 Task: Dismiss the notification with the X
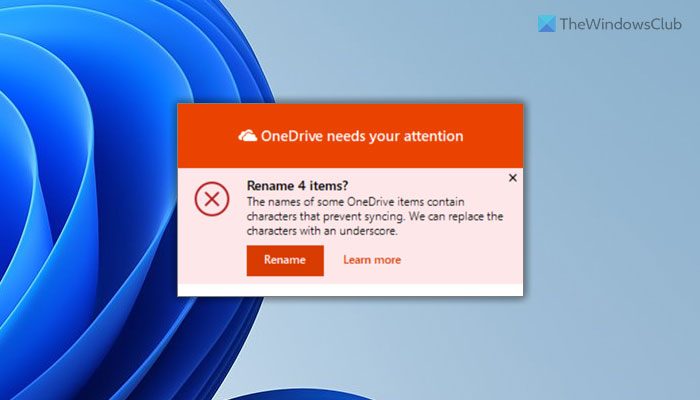click(512, 178)
